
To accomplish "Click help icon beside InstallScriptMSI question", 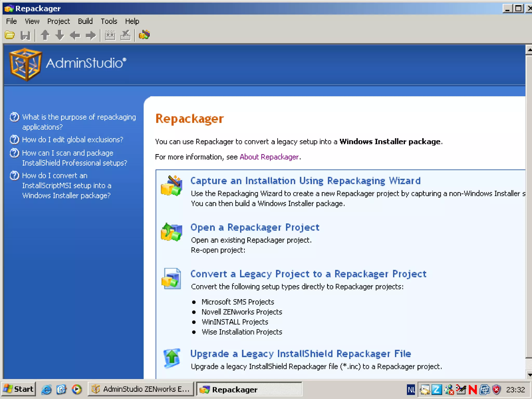I will click(15, 176).
